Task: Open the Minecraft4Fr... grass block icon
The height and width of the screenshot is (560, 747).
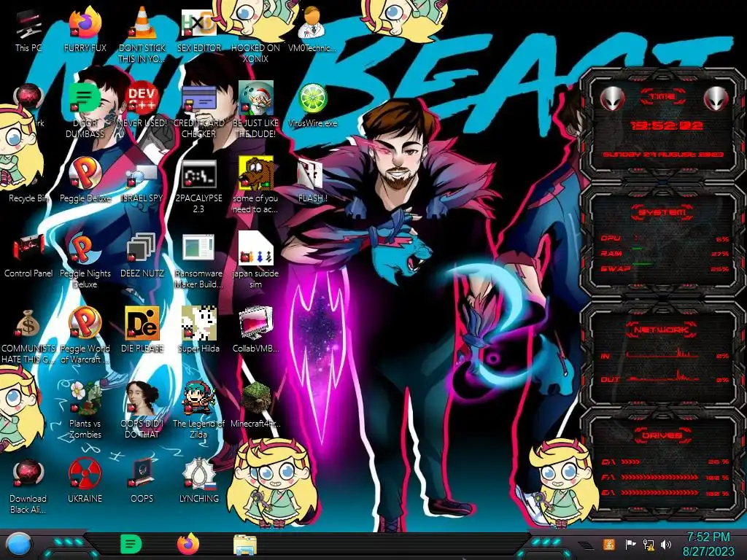Action: click(255, 405)
